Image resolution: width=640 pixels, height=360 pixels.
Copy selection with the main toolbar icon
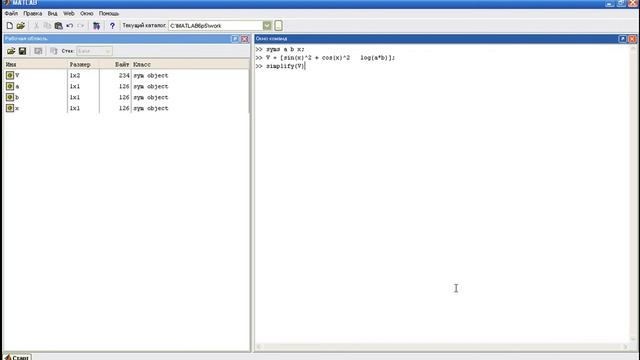(47, 26)
